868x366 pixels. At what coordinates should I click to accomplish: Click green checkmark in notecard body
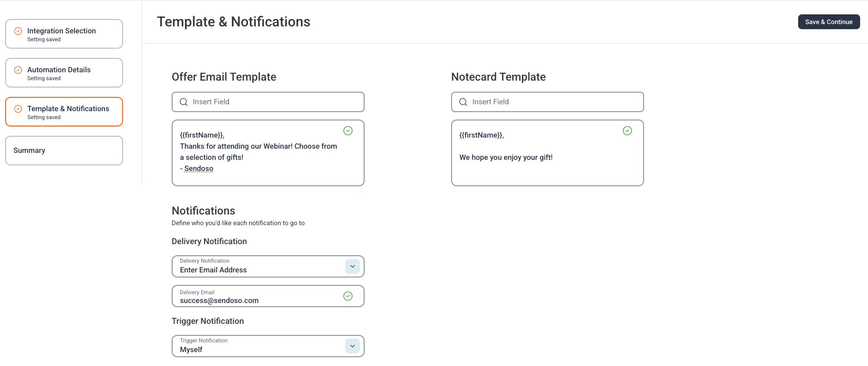(x=627, y=131)
